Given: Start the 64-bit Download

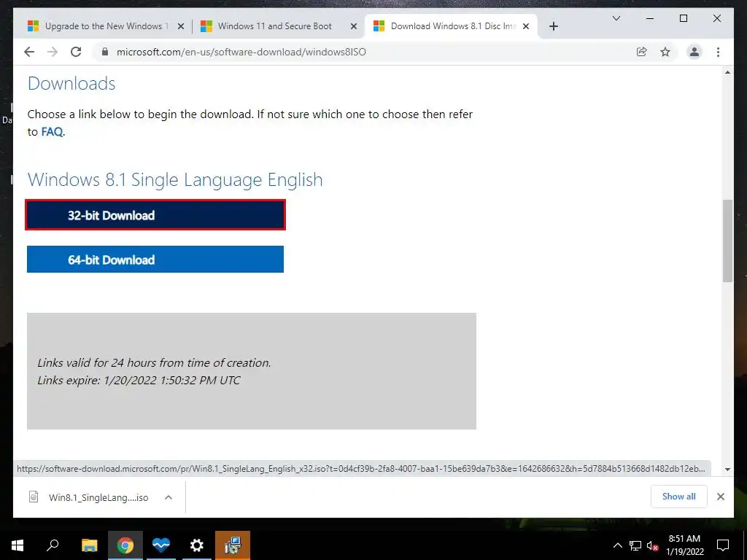Looking at the screenshot, I should click(x=155, y=260).
